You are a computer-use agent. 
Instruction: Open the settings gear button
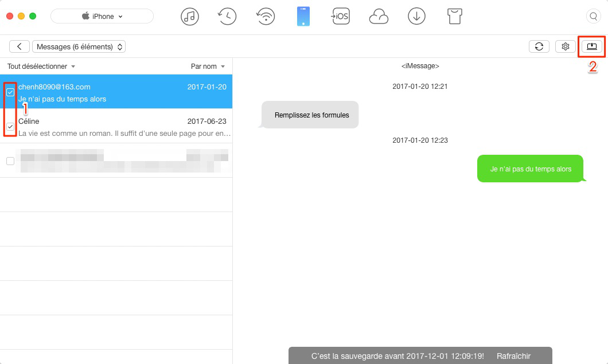566,46
